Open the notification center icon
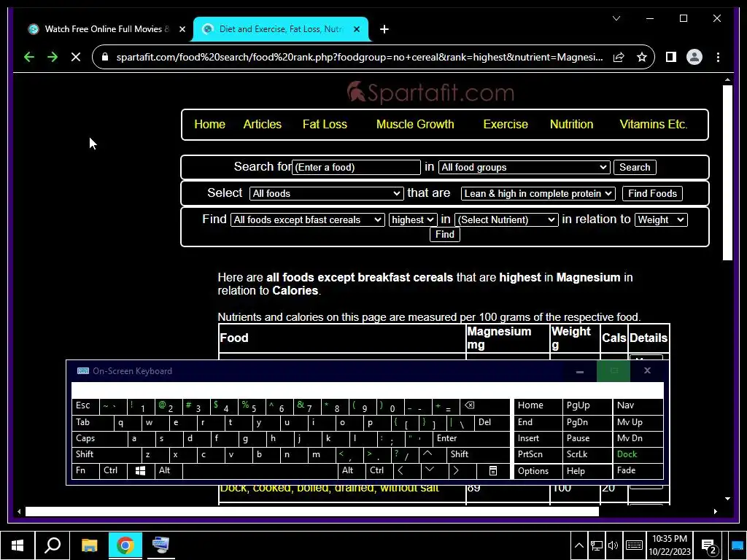Viewport: 747px width, 560px height. [x=709, y=546]
